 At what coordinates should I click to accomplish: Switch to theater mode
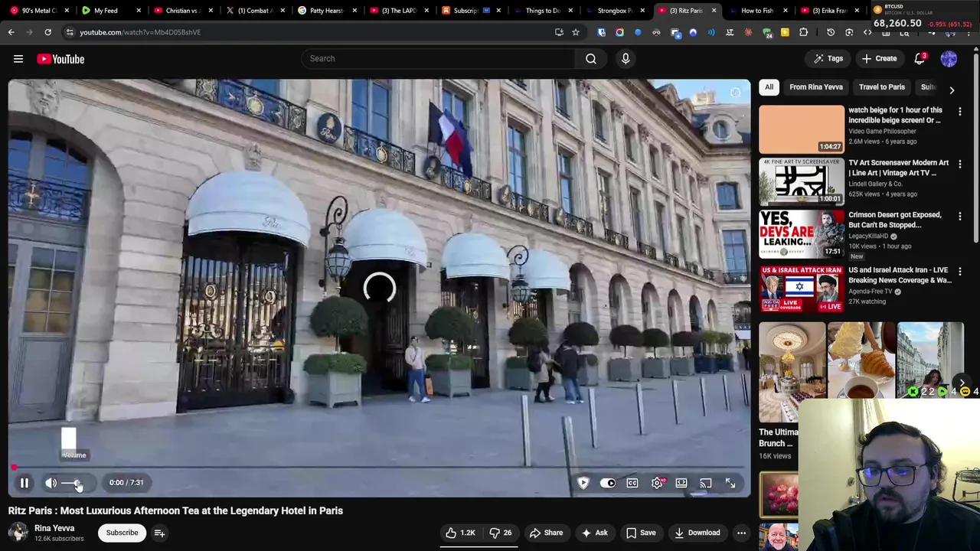[681, 483]
